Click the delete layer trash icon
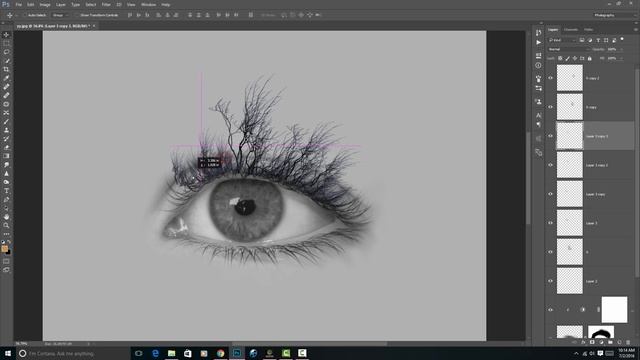 628,342
